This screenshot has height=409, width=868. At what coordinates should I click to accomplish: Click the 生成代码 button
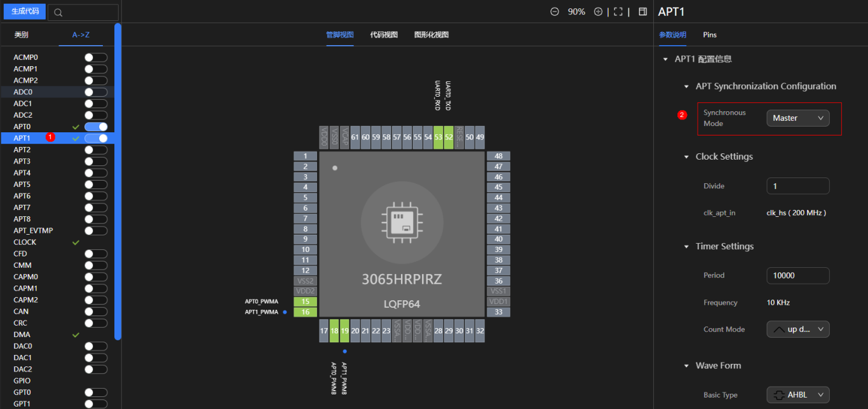(25, 11)
